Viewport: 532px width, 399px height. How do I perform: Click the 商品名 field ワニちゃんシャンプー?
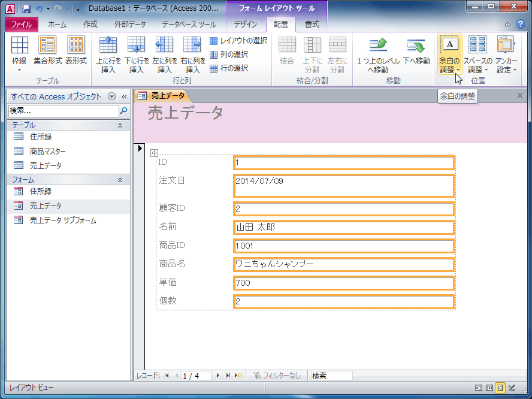point(344,264)
